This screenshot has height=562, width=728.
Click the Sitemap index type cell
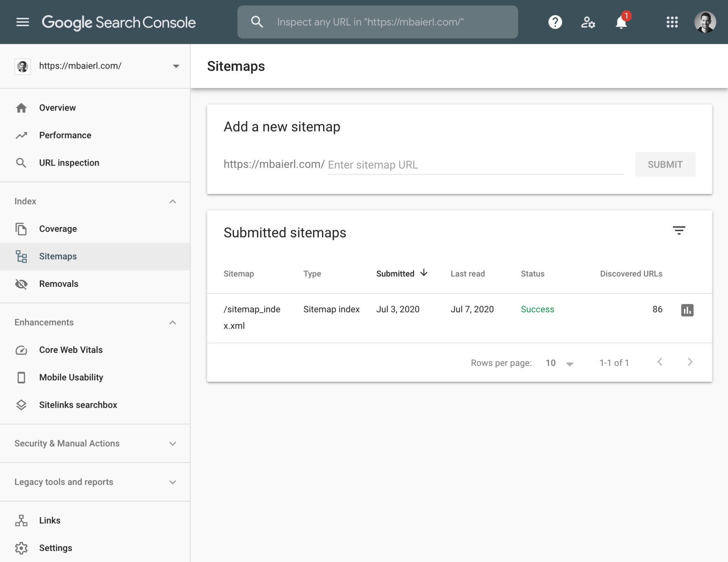pyautogui.click(x=331, y=309)
